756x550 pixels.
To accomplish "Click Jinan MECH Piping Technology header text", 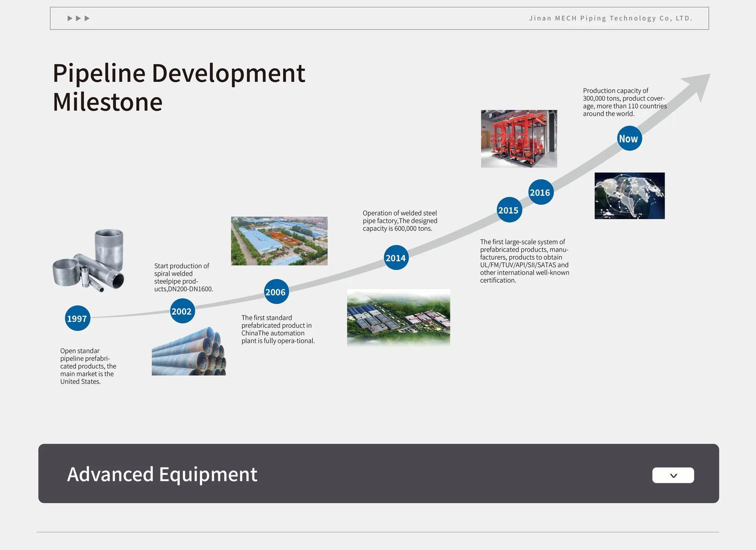I will pos(610,18).
